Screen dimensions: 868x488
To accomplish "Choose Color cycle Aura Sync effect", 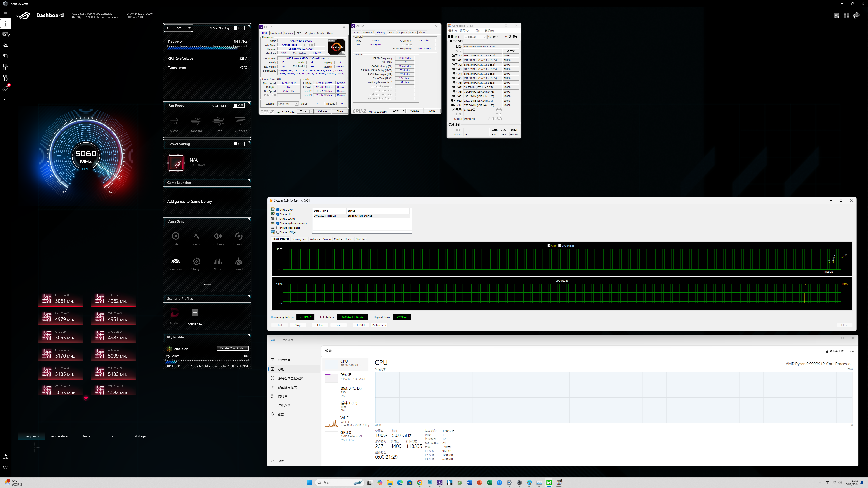I will click(238, 239).
